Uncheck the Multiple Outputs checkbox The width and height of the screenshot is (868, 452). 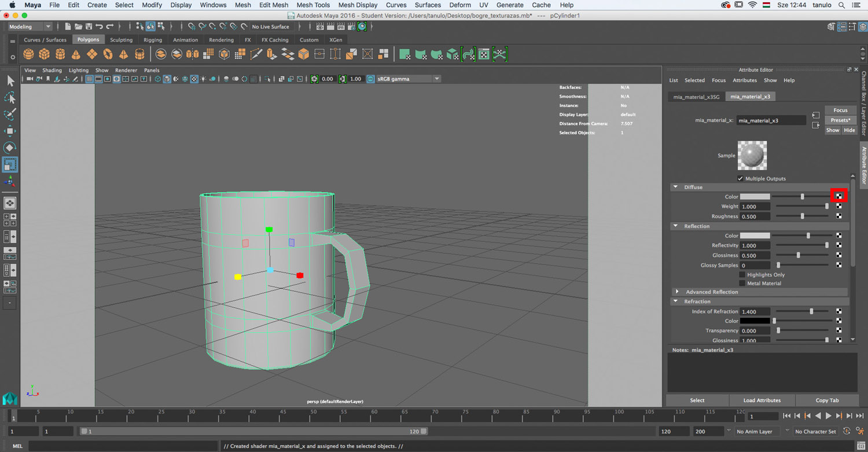tap(740, 178)
